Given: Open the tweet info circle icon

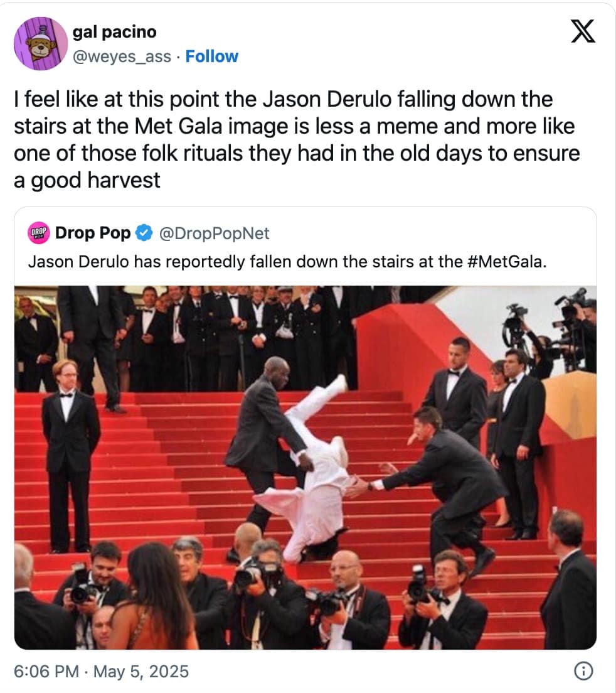Looking at the screenshot, I should coord(583,671).
